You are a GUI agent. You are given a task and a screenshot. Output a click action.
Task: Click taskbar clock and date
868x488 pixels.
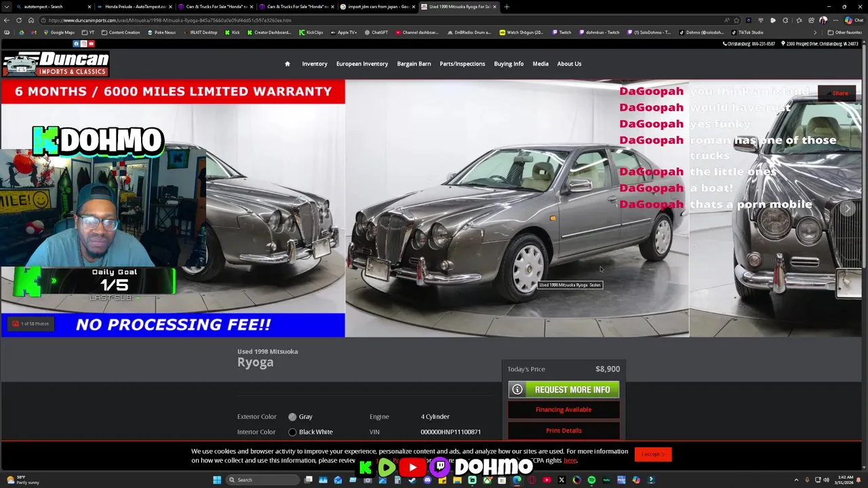click(845, 480)
